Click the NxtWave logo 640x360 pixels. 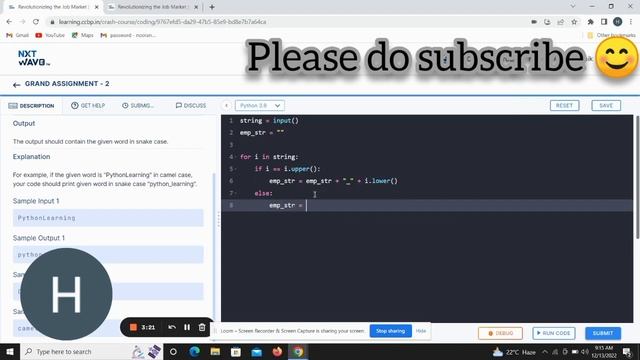pyautogui.click(x=34, y=58)
